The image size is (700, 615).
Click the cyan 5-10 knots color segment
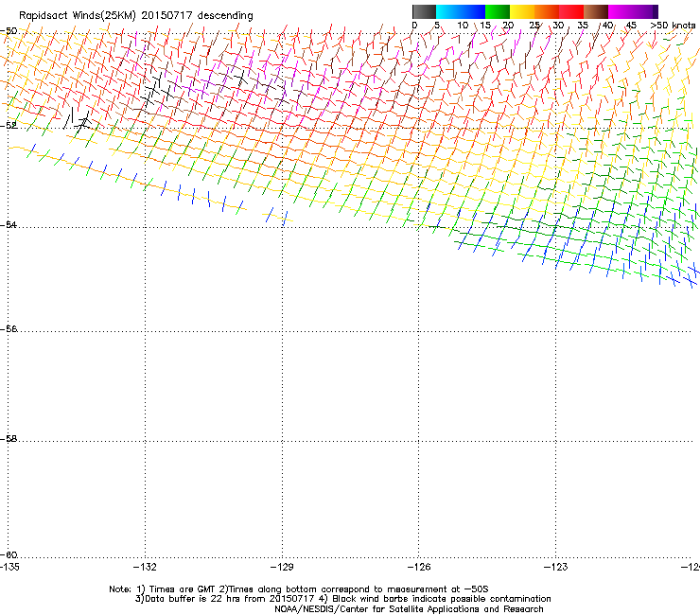point(448,11)
